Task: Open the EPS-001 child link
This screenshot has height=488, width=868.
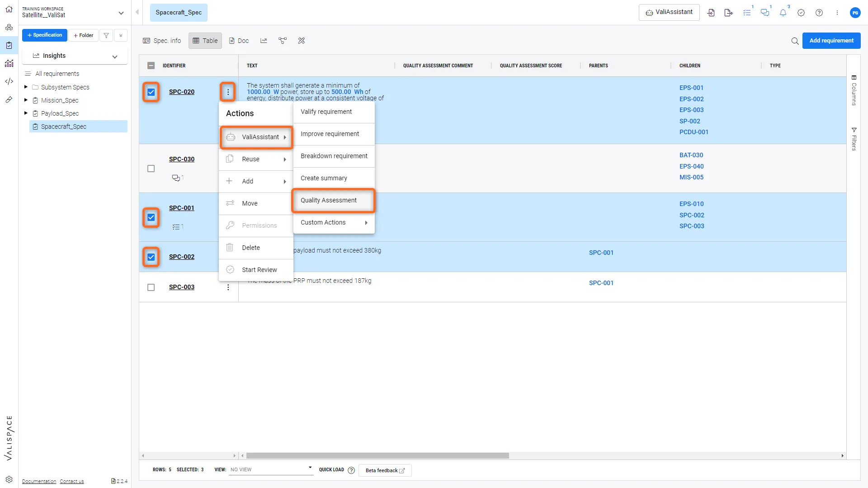Action: click(691, 88)
